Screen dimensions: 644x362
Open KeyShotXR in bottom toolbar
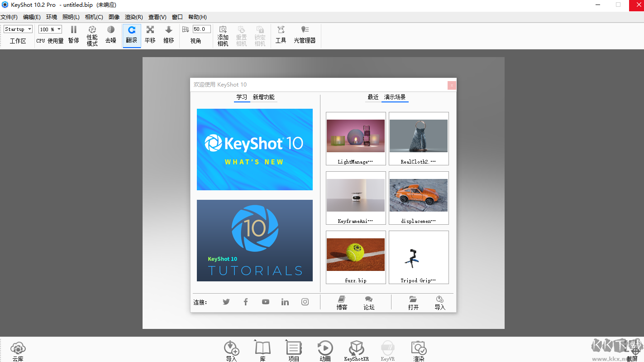pos(357,351)
